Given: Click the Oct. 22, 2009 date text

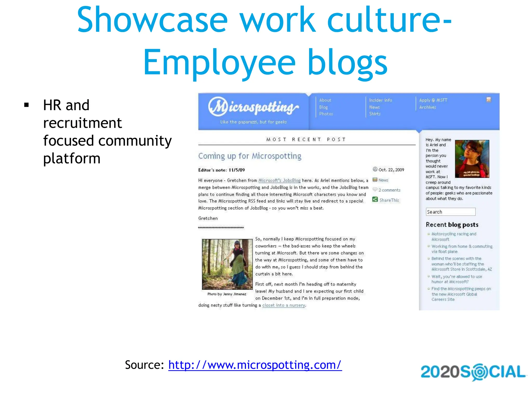Looking at the screenshot, I should pyautogui.click(x=391, y=170).
